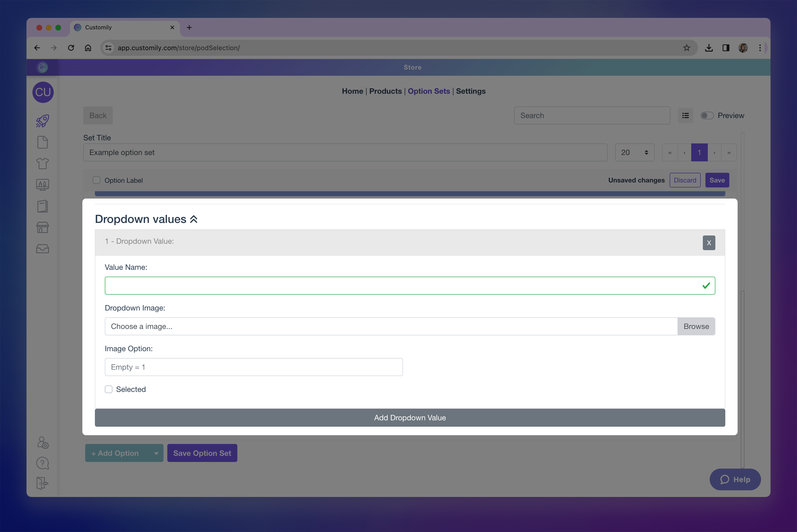The width and height of the screenshot is (797, 532).
Task: Click the rocket icon in sidebar
Action: [x=43, y=121]
